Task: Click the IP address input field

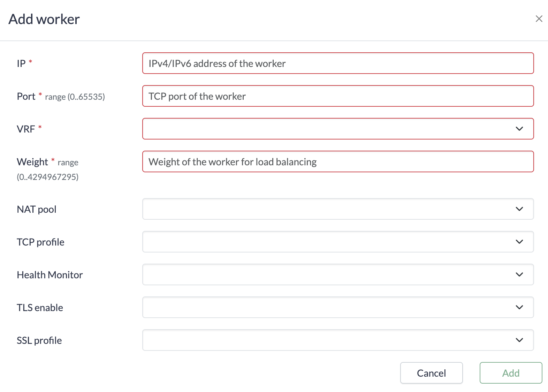Action: click(x=337, y=63)
